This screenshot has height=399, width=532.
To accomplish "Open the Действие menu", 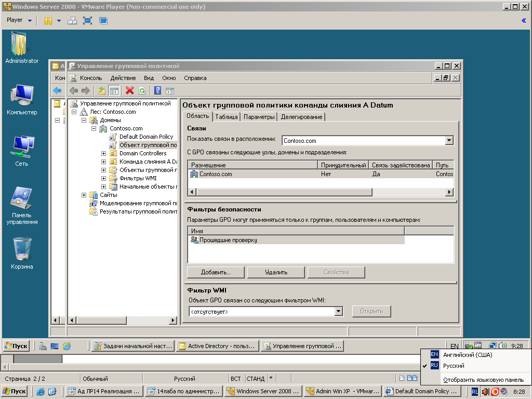I will pyautogui.click(x=123, y=78).
